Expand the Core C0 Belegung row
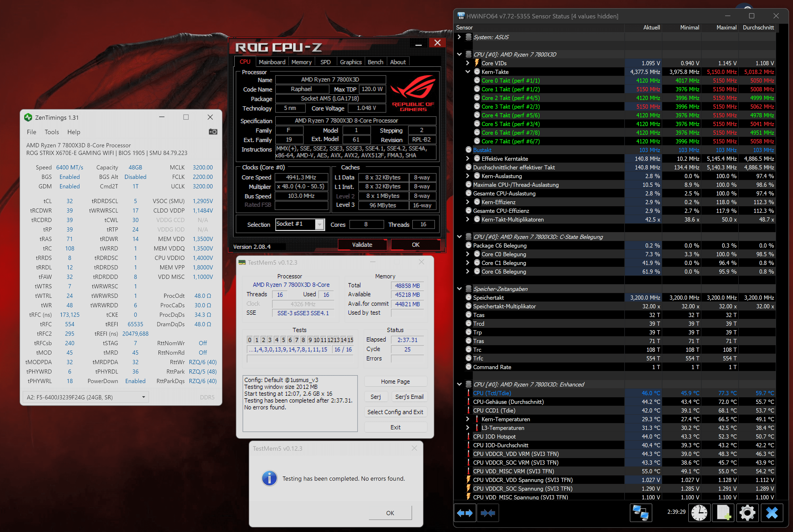This screenshot has height=532, width=793. pyautogui.click(x=468, y=254)
